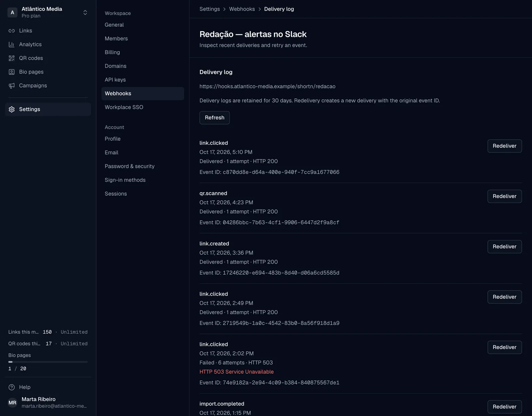Click the Atlântico Media workspace logo
Viewport: 532px width, 416px height.
tap(12, 12)
